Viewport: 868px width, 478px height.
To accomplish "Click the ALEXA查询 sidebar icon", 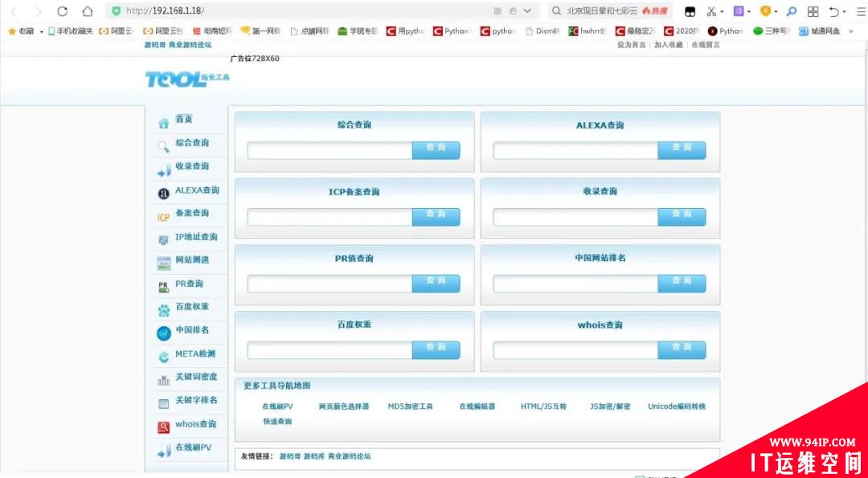I will point(163,194).
